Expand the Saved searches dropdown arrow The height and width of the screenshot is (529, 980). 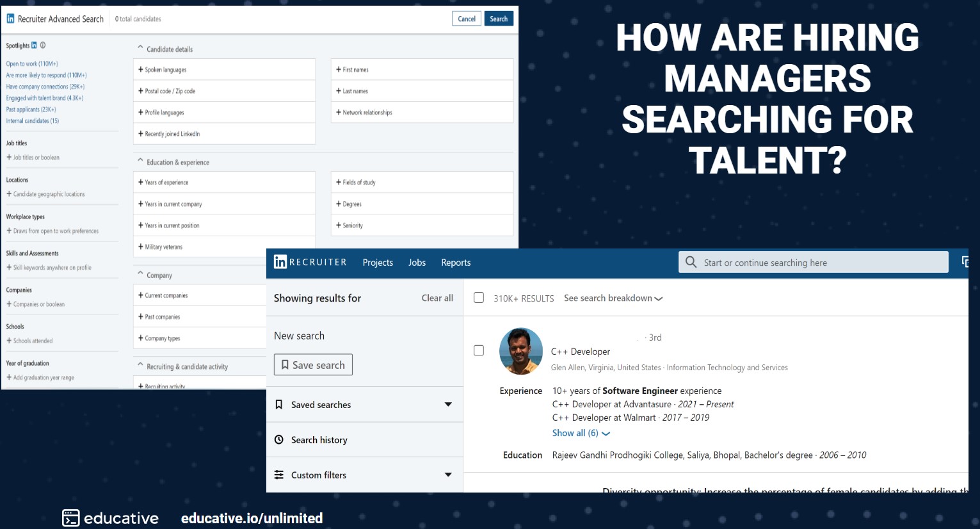448,405
